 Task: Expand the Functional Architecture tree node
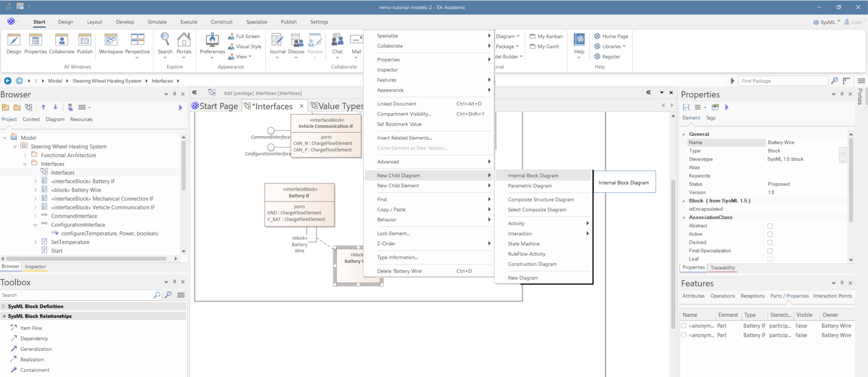25,155
